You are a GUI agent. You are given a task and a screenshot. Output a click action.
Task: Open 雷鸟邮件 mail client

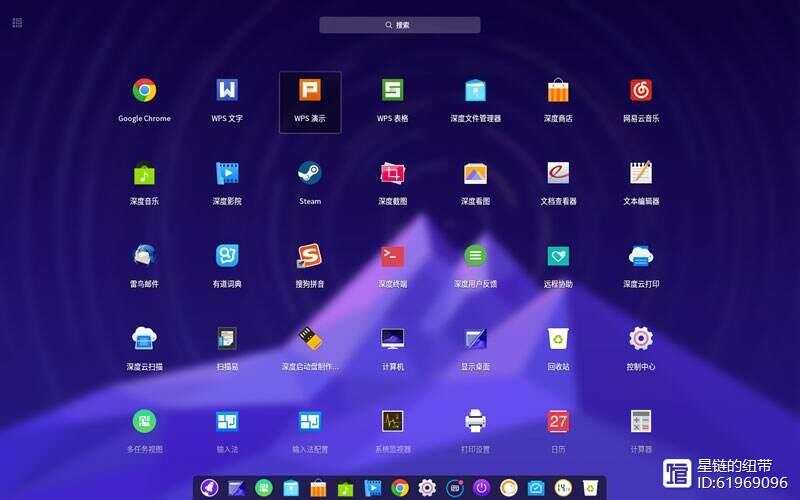point(144,256)
